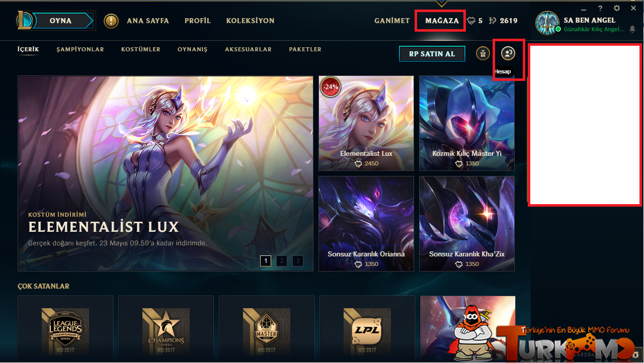Screen dimensions: 644x363
Task: Switch to the ŞAMPİYONLAR store tab
Action: [x=80, y=49]
